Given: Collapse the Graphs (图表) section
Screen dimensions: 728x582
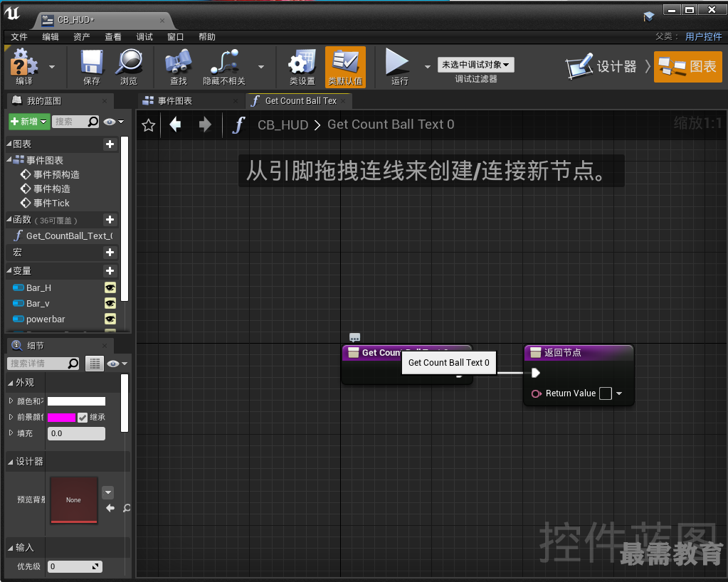Looking at the screenshot, I should [9, 144].
